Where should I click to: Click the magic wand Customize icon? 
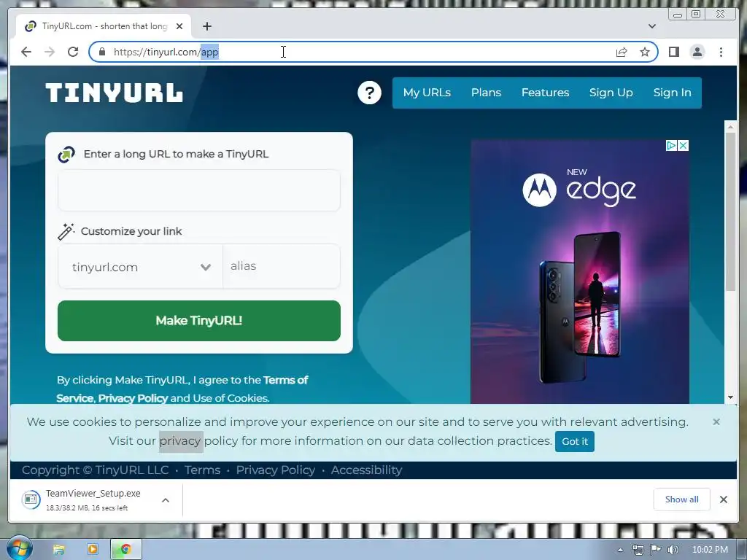[66, 231]
